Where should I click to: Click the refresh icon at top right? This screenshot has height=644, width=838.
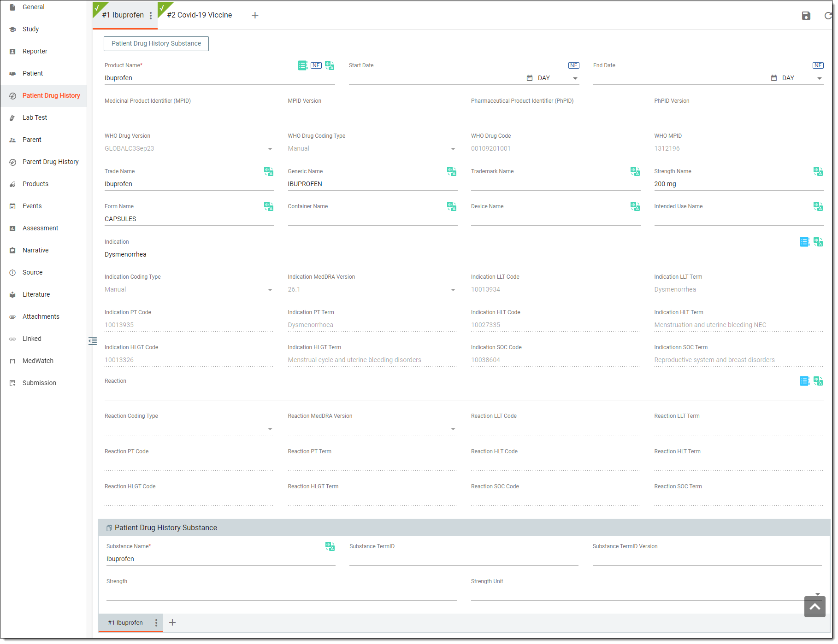click(828, 16)
